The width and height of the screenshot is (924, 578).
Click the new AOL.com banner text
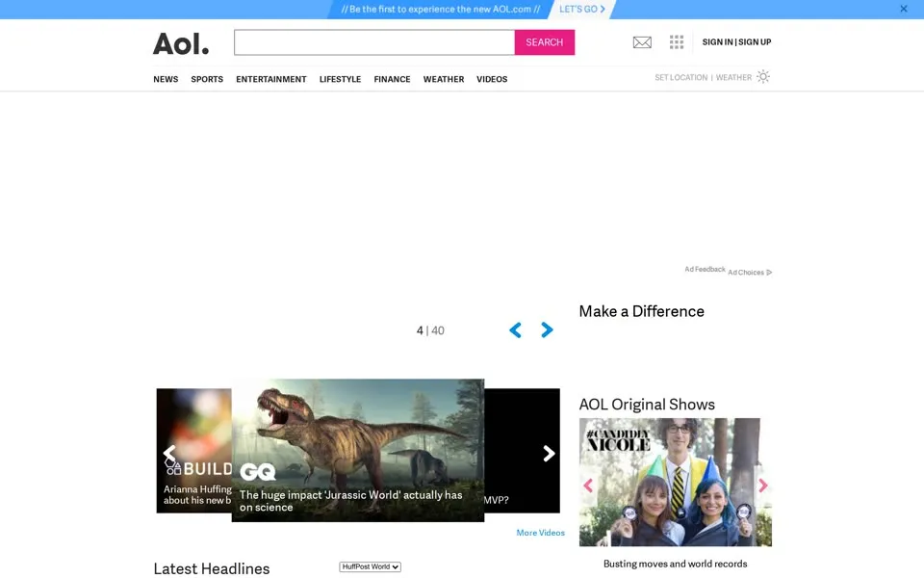(441, 9)
